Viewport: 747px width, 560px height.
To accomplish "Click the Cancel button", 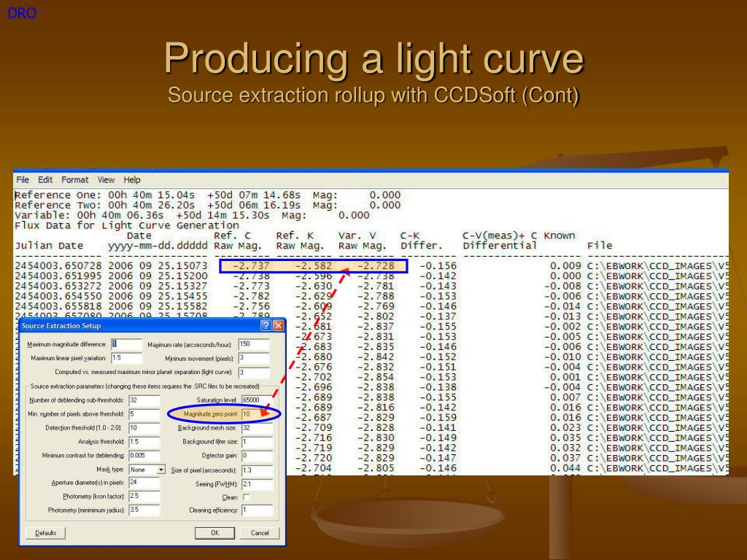I will coord(260,533).
